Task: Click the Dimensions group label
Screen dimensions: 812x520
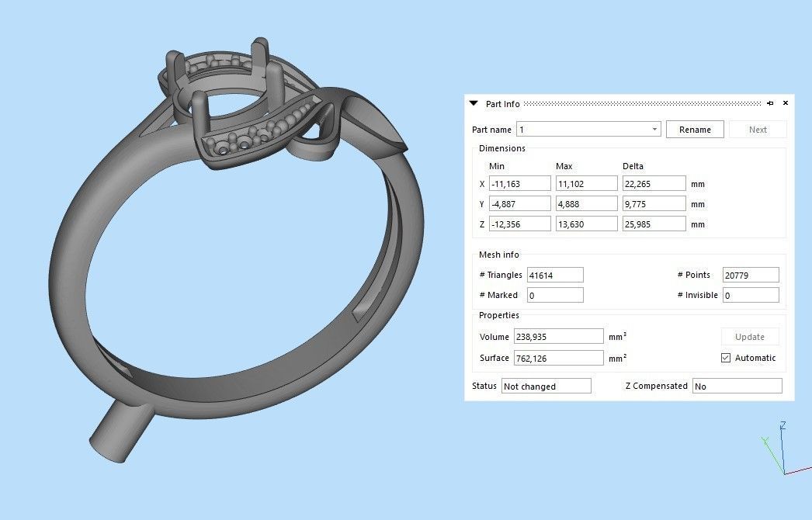Action: 501,148
